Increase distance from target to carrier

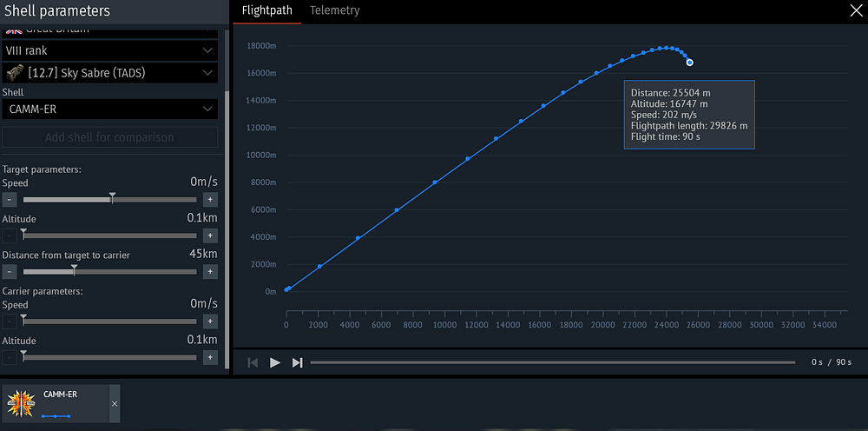[210, 272]
